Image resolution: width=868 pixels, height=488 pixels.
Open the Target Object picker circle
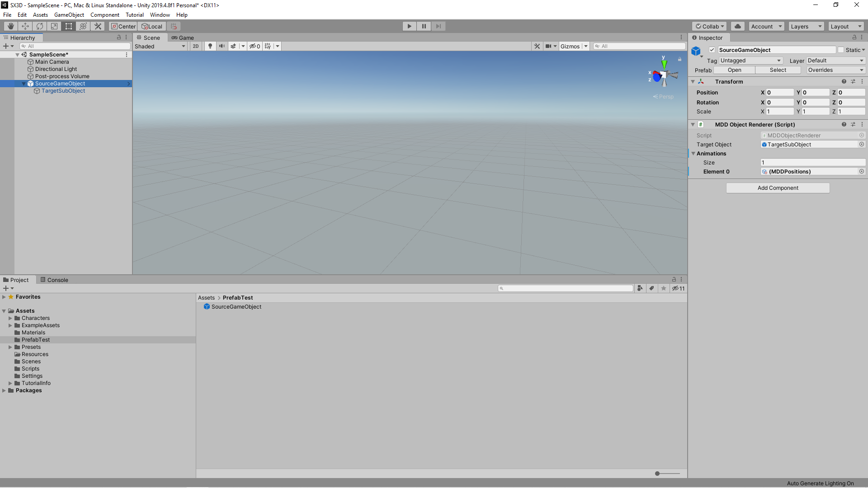[x=862, y=144]
